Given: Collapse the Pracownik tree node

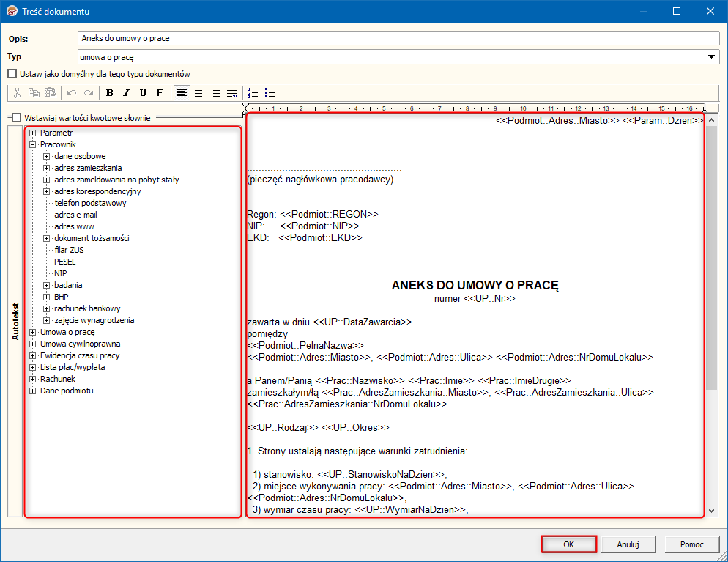Looking at the screenshot, I should tap(32, 144).
